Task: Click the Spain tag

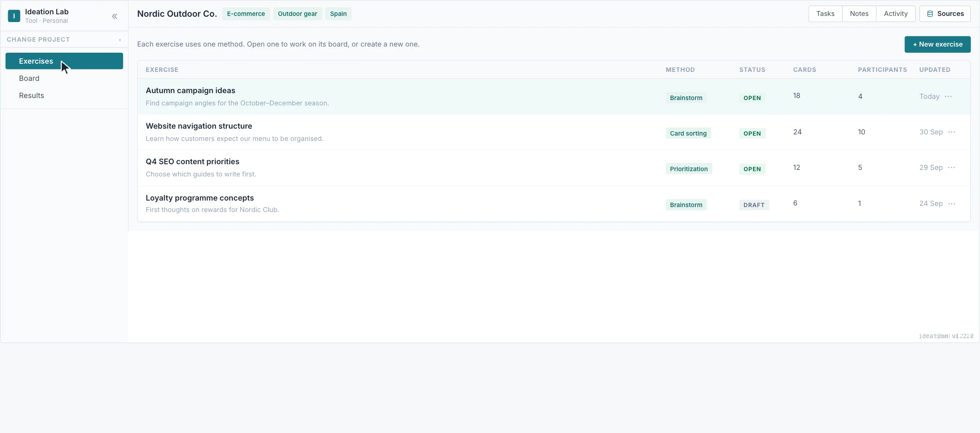Action: tap(338, 13)
